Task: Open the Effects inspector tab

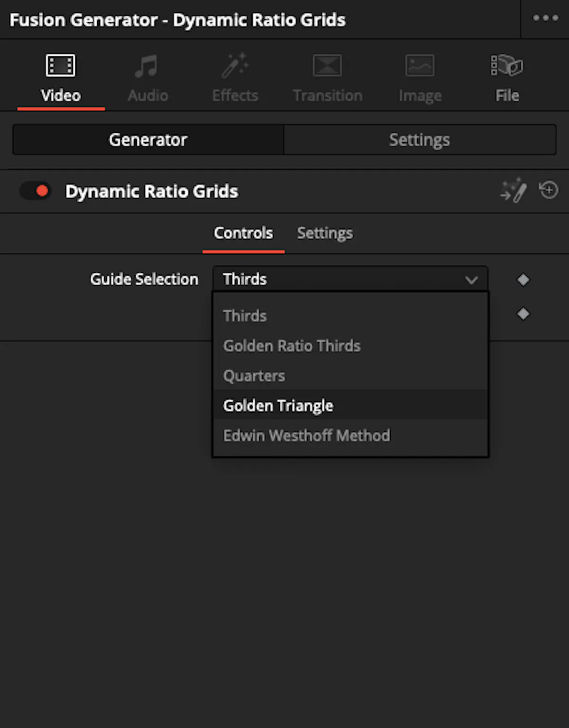Action: pos(235,78)
